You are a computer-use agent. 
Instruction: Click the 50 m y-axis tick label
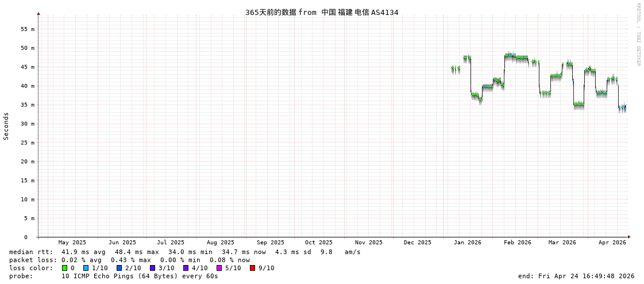pyautogui.click(x=28, y=48)
